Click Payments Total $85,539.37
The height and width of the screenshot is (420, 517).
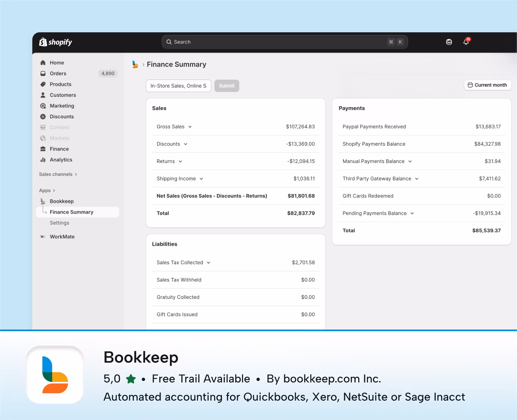point(486,231)
